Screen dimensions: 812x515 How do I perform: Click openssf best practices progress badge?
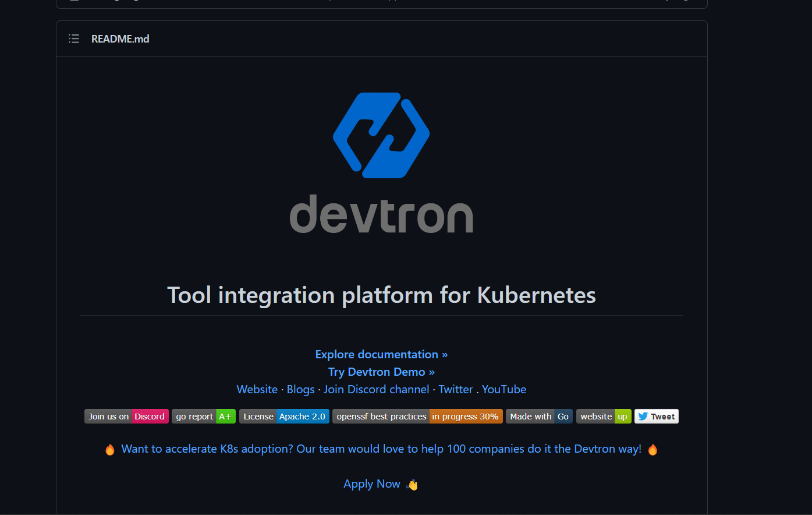pyautogui.click(x=417, y=417)
